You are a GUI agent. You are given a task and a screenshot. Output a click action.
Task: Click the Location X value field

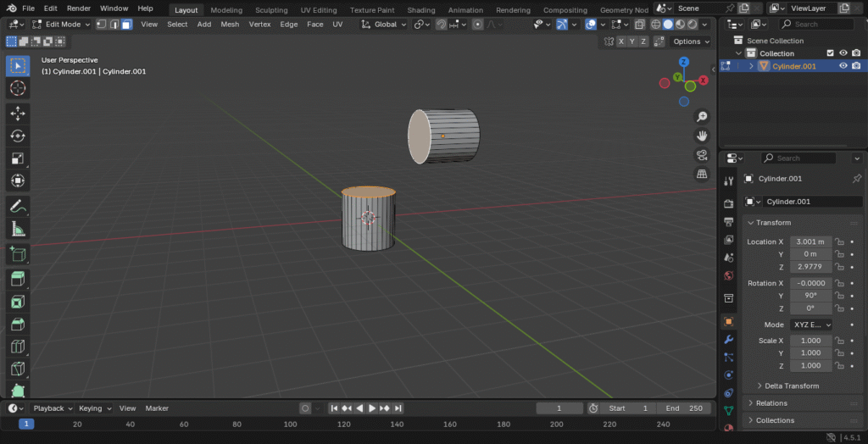coord(810,241)
